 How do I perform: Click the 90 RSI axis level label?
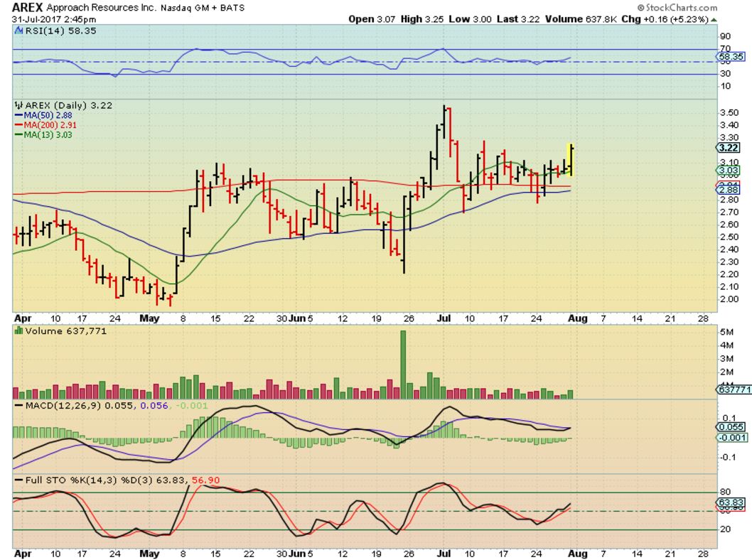[725, 36]
